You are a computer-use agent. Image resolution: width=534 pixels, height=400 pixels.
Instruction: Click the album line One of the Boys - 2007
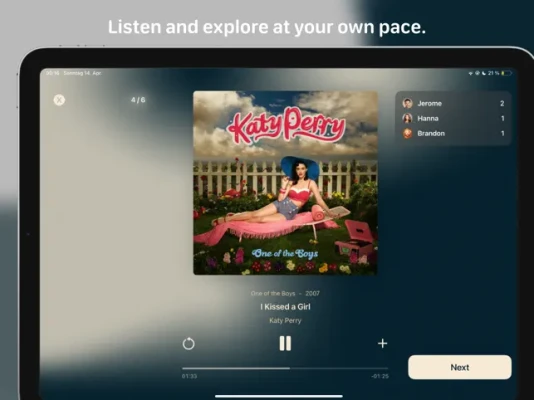[x=285, y=293]
